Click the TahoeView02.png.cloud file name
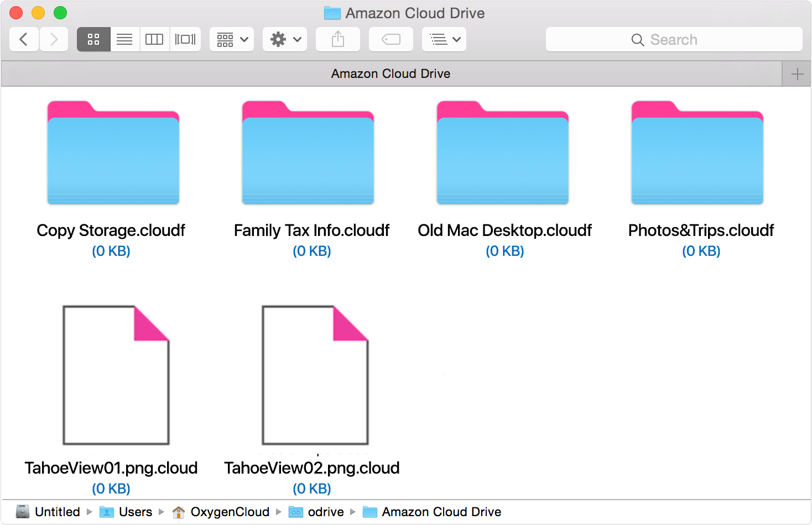 (312, 468)
